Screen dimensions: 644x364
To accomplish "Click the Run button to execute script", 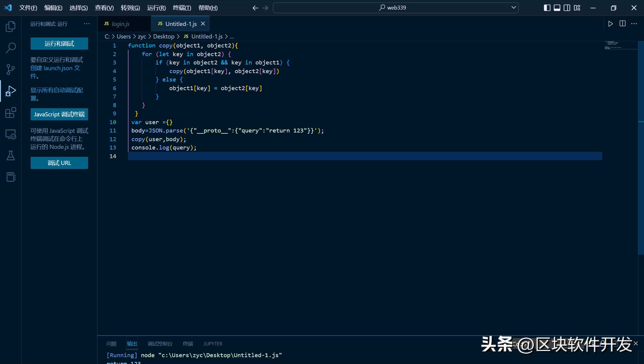I will [x=609, y=24].
